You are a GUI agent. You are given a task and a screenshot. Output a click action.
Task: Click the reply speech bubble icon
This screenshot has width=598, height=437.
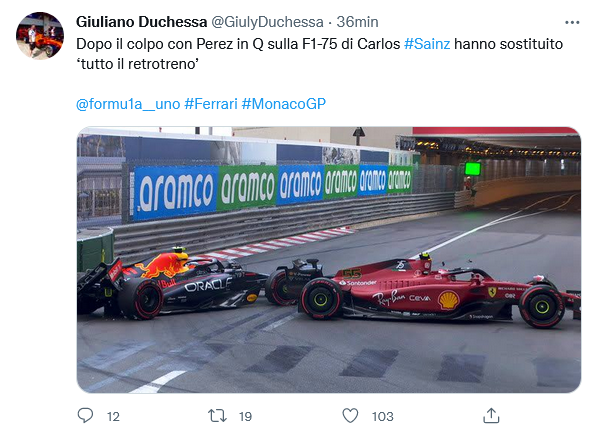[85, 415]
